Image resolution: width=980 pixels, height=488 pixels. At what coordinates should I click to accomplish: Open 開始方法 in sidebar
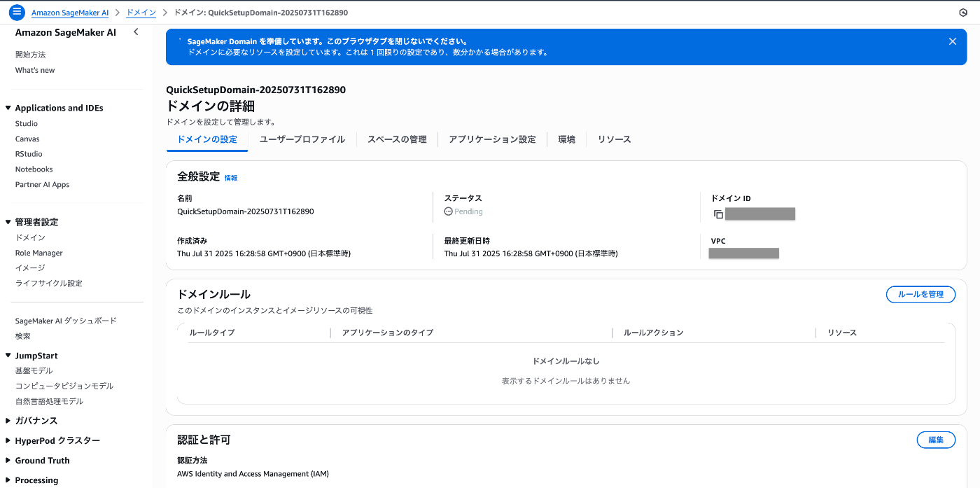[x=31, y=55]
